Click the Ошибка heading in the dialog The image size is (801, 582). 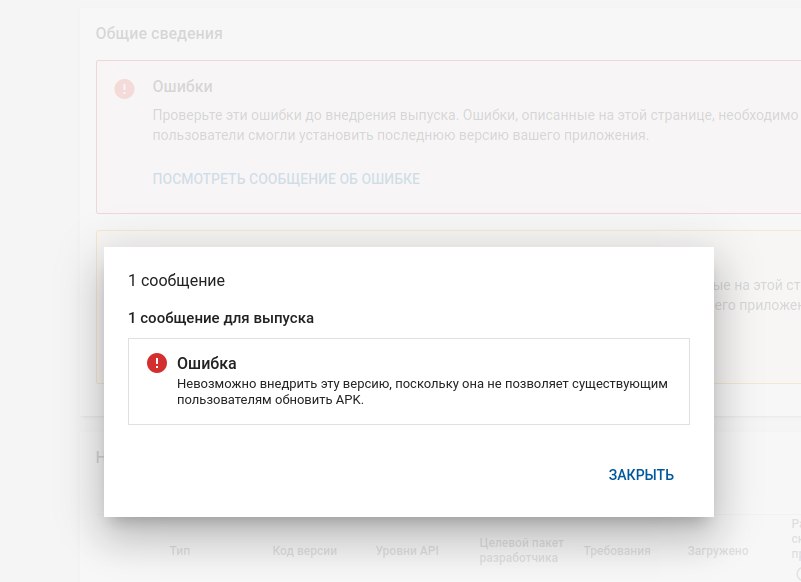tap(206, 363)
